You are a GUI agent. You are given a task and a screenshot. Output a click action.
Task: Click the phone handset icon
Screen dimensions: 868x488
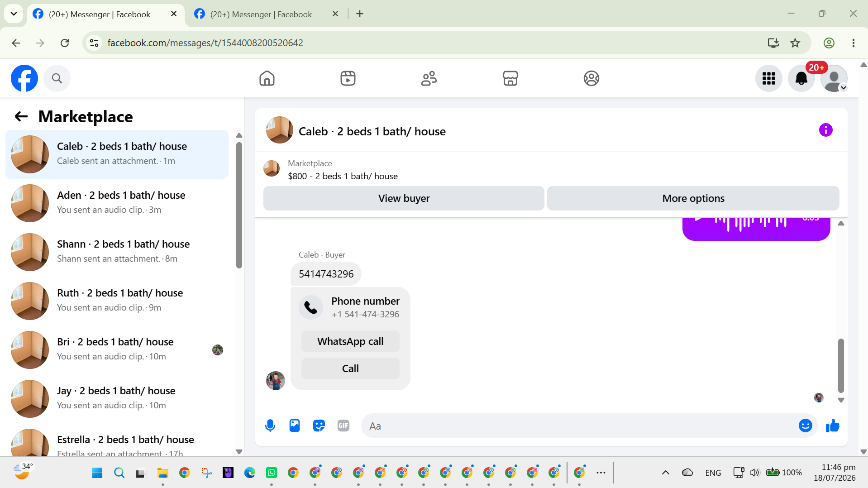pyautogui.click(x=311, y=307)
